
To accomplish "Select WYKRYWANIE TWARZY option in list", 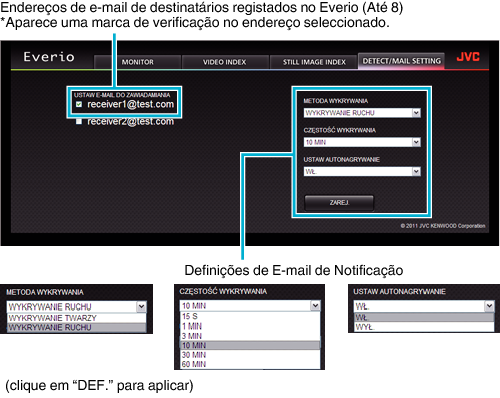I will 77,318.
